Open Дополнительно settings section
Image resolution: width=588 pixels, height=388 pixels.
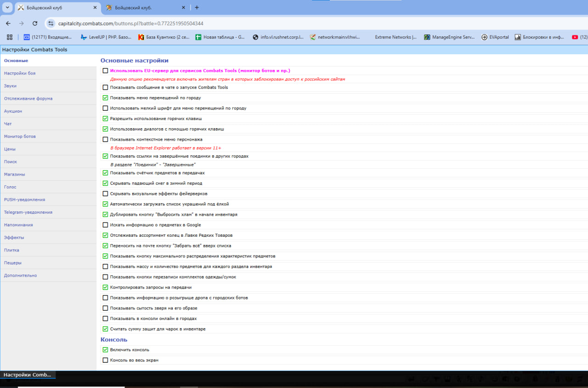48,275
